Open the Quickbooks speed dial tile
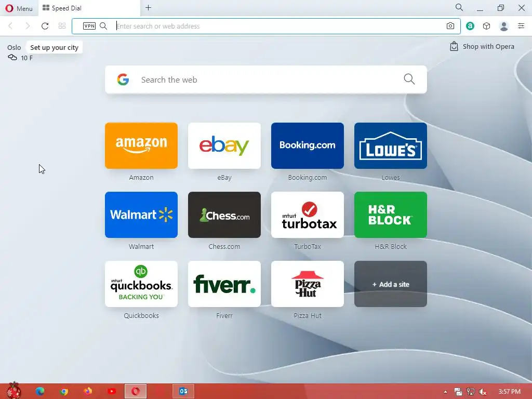 click(x=141, y=284)
